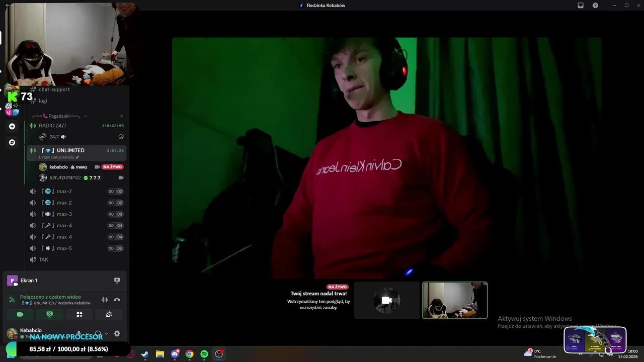644x362 pixels.
Task: Open the weather widget showing 0°C
Action: [540, 353]
